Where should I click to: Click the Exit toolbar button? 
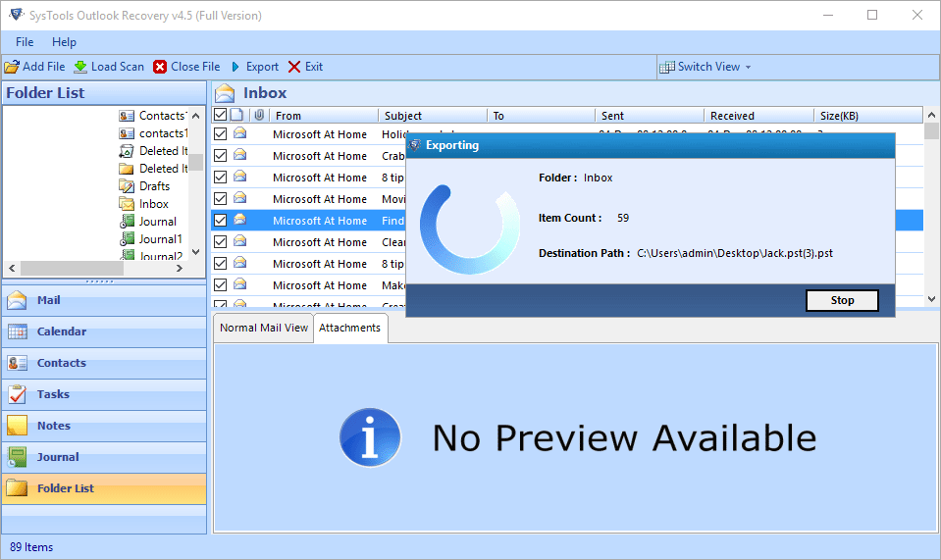305,67
